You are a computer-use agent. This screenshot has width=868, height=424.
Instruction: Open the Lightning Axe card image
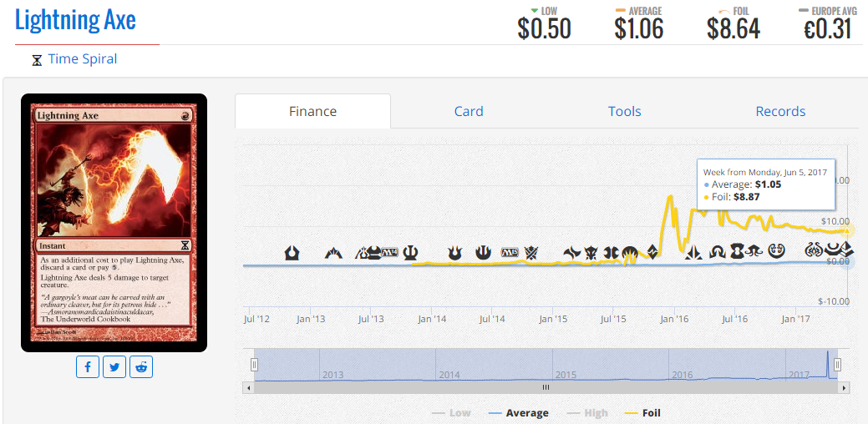point(114,223)
